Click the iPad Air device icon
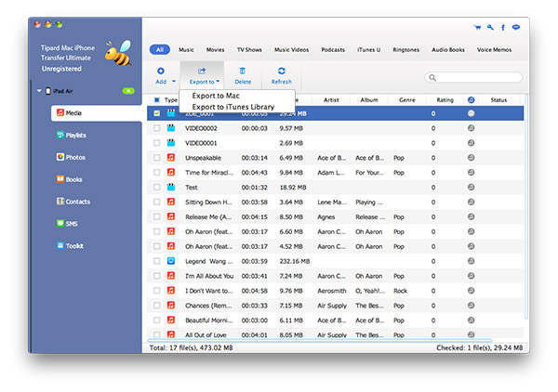558x392 pixels. tap(48, 91)
